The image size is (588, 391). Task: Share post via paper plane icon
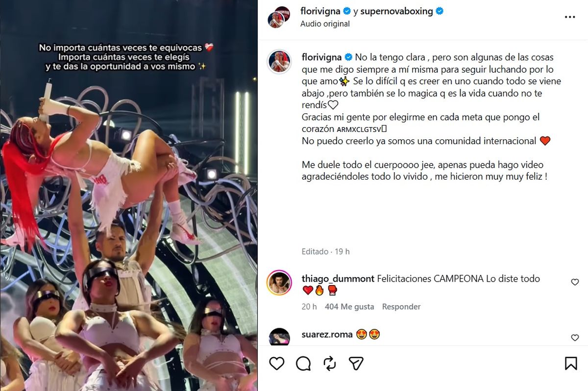(x=356, y=364)
